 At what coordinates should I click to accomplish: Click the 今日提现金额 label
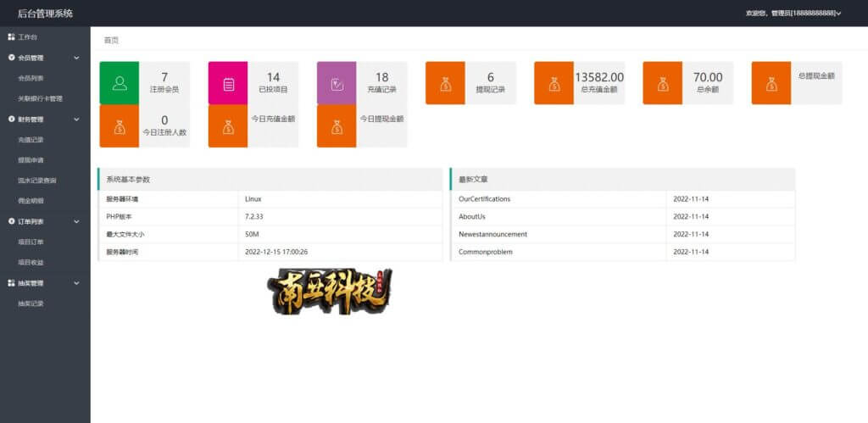click(x=382, y=119)
